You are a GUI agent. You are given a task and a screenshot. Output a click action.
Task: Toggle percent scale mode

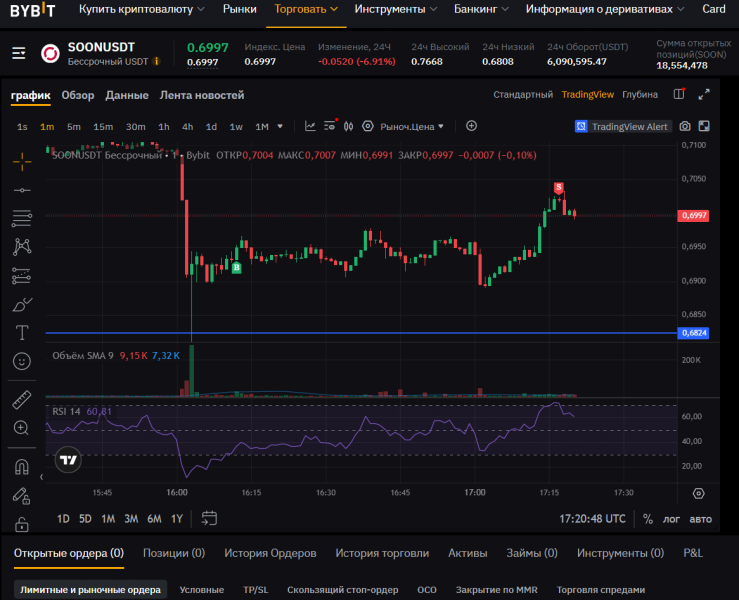point(648,519)
